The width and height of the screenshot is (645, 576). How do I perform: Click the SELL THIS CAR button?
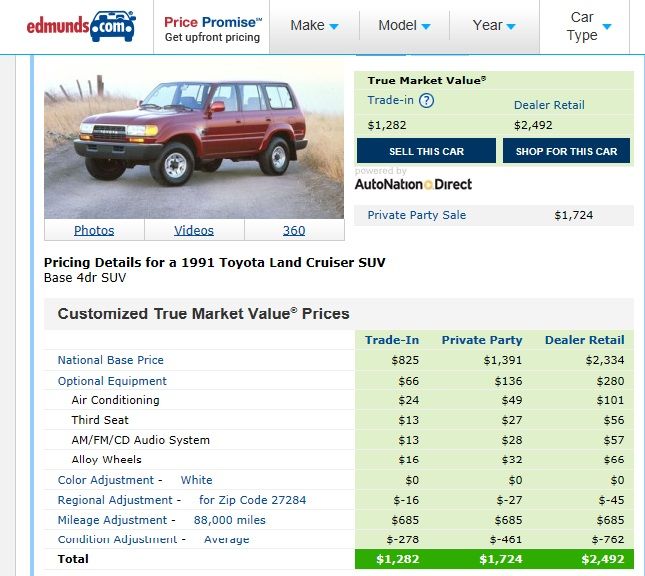(x=426, y=151)
